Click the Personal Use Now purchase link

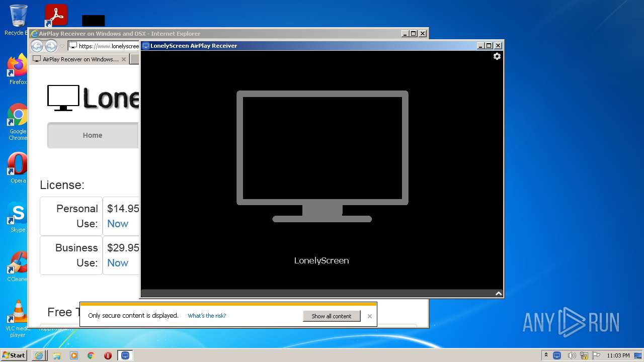tap(118, 224)
